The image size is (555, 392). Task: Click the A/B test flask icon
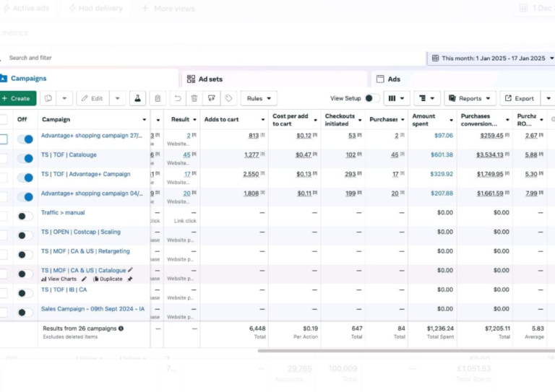tap(137, 98)
